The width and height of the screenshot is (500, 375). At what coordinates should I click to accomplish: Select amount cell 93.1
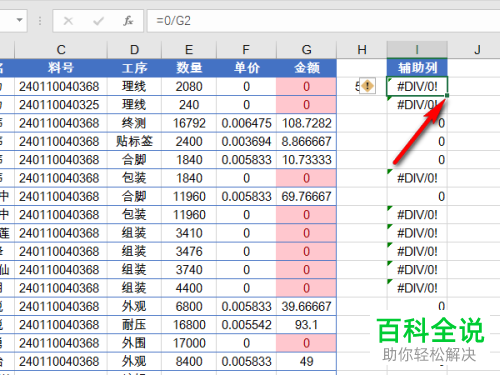306,325
